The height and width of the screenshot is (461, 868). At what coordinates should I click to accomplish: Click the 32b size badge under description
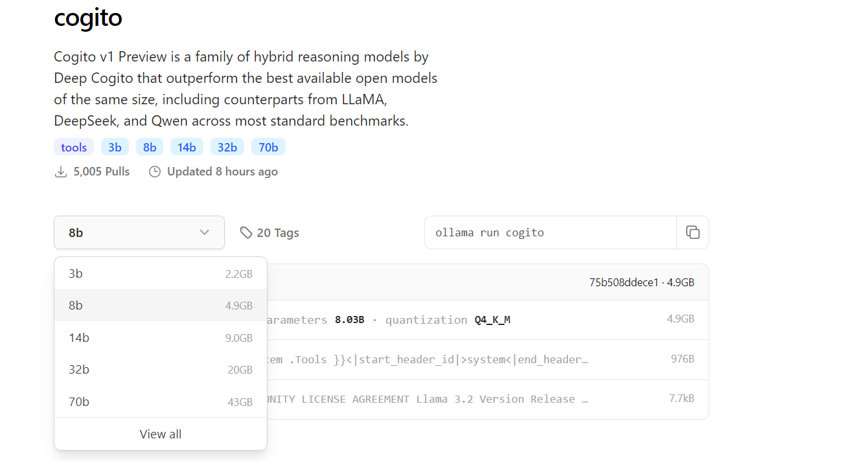227,148
